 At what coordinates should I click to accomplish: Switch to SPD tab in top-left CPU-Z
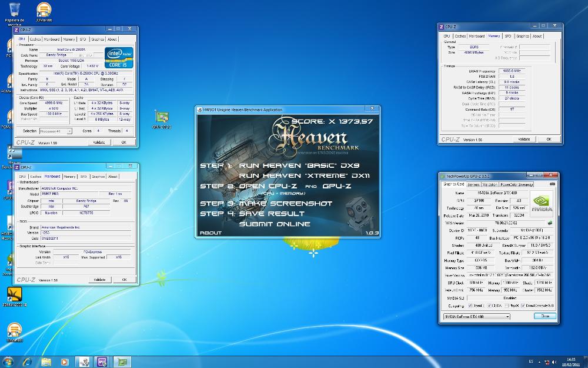click(x=83, y=39)
